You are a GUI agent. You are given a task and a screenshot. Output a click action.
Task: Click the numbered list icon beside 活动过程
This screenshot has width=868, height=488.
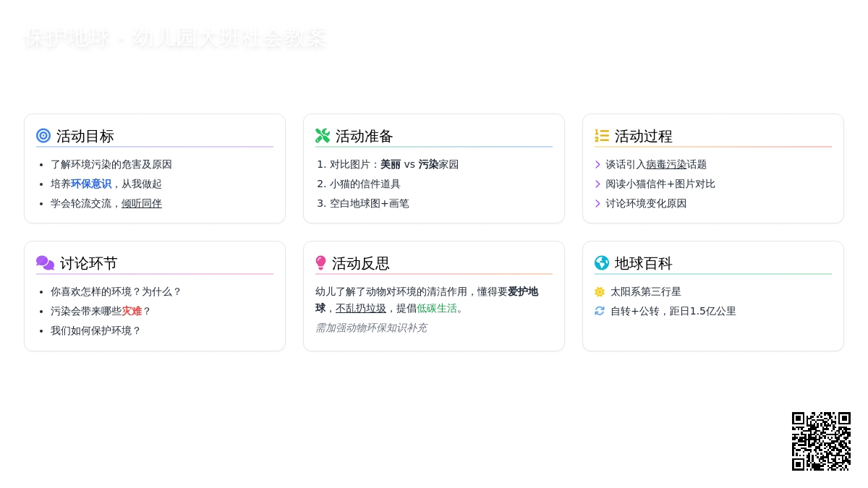[602, 136]
